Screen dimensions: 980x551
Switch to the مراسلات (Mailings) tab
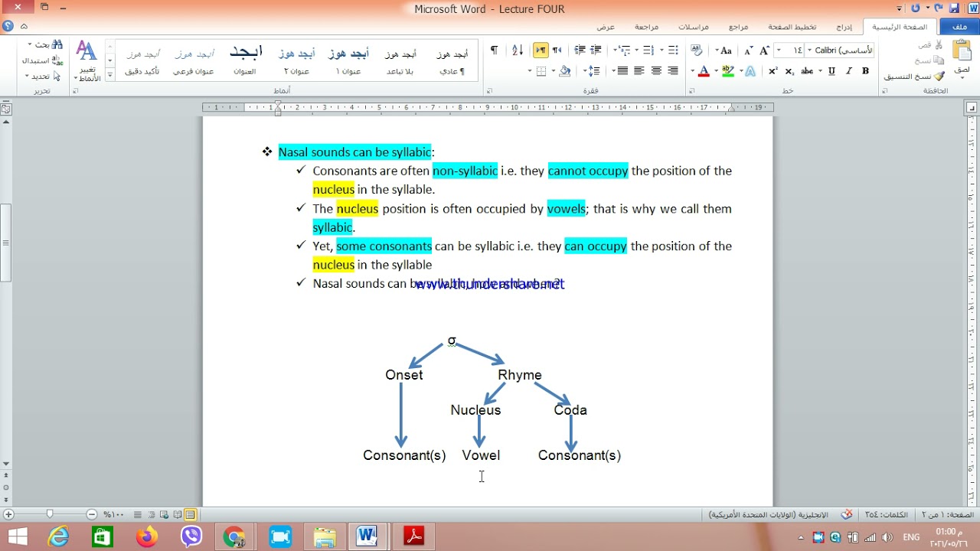point(693,27)
